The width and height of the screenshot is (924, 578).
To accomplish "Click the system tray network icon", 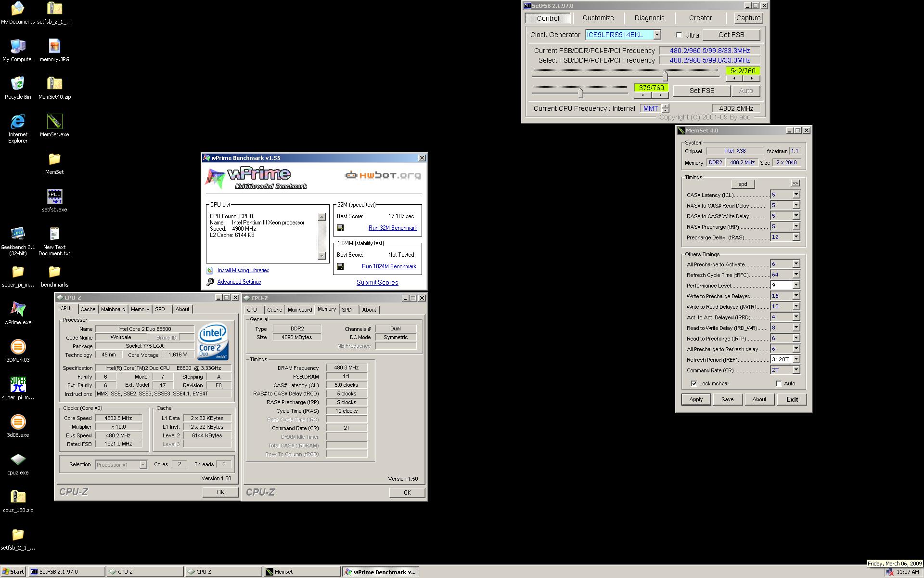I will 889,572.
